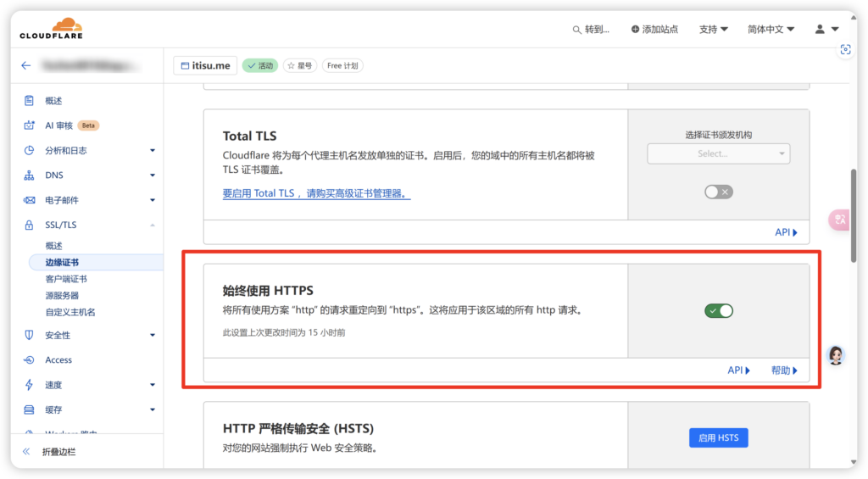Viewport: 868px width, 479px height.
Task: Click the 添加站点 link
Action: point(654,30)
